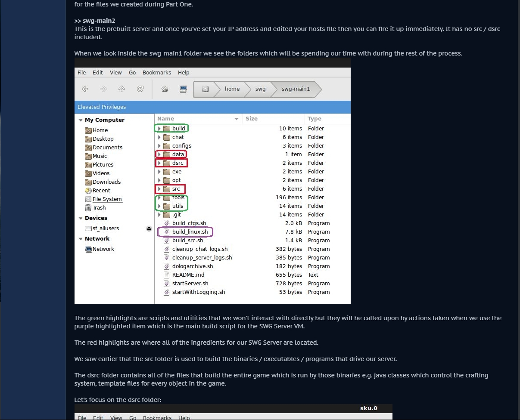Select the cleanup_server_logs.sh file name
This screenshot has height=420, width=520.
(x=202, y=258)
